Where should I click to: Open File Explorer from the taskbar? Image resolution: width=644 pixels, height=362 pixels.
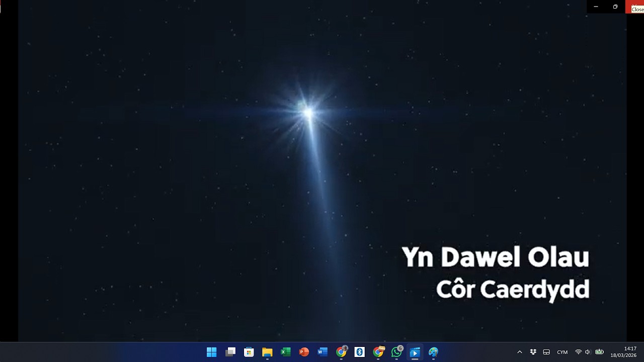point(267,352)
